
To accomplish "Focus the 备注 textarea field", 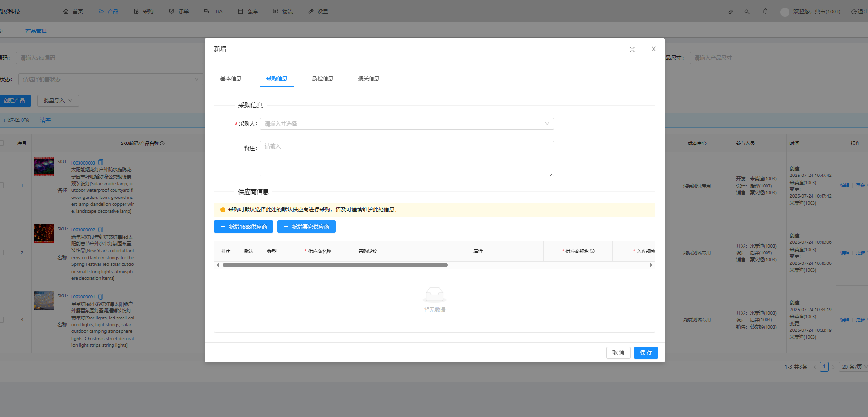I will point(406,158).
